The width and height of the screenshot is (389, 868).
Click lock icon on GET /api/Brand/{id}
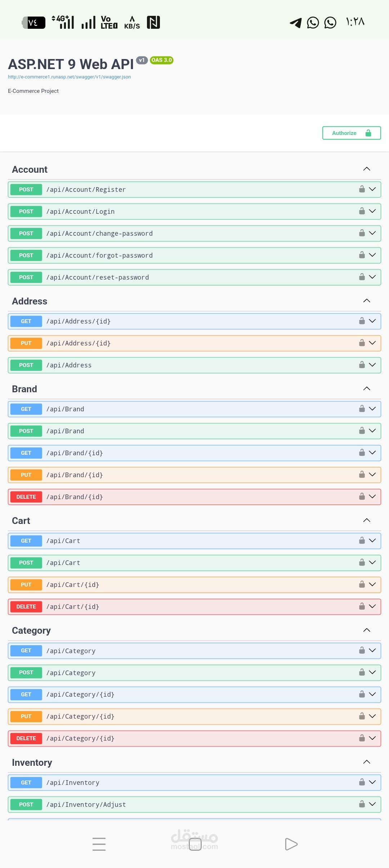click(362, 452)
